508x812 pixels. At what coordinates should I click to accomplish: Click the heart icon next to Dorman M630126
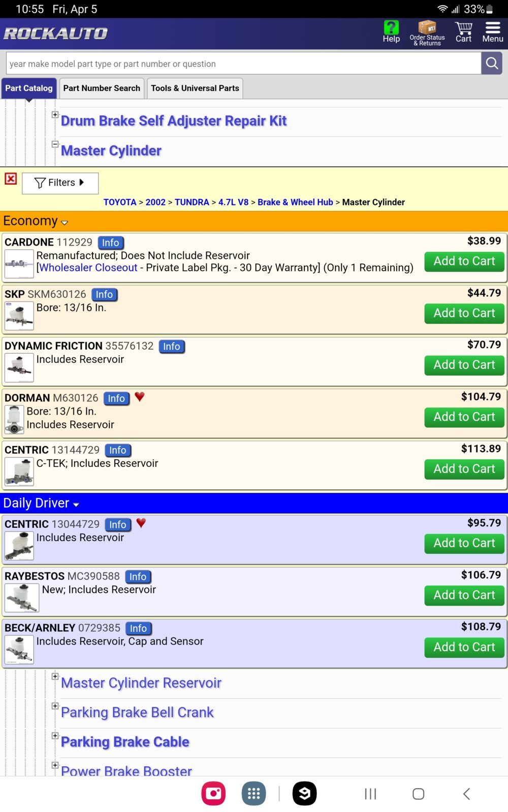click(x=140, y=397)
